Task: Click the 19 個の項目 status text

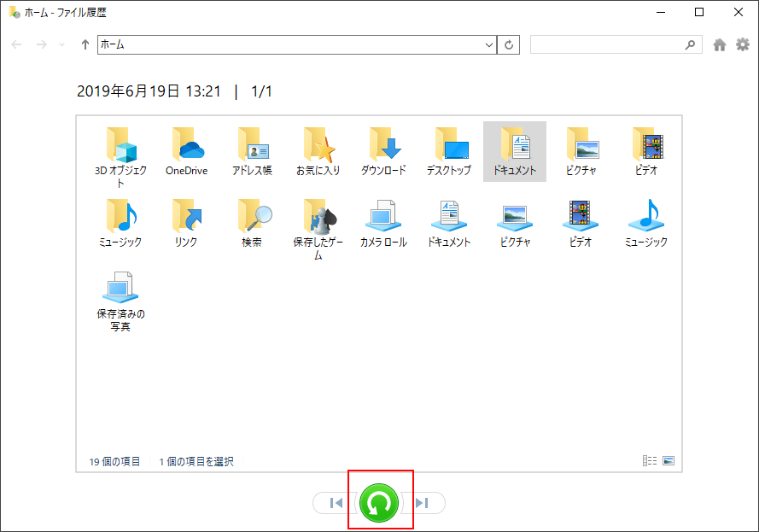Action: click(114, 462)
